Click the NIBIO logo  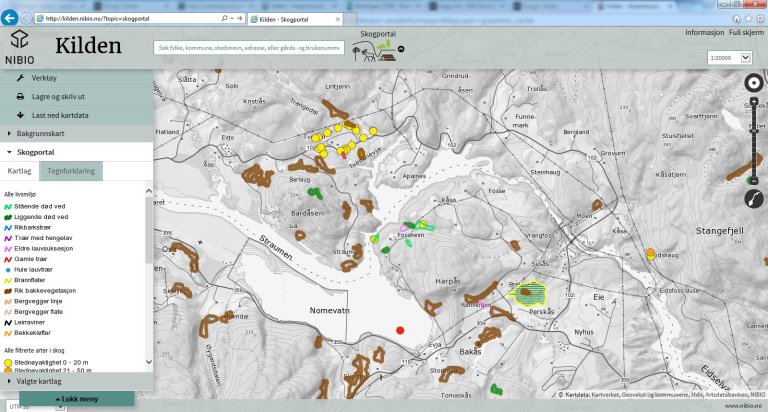click(x=20, y=47)
